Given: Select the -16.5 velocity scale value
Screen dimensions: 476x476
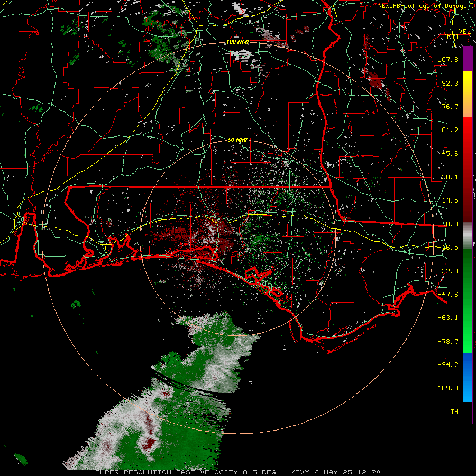Looking at the screenshot, I should (x=450, y=248).
